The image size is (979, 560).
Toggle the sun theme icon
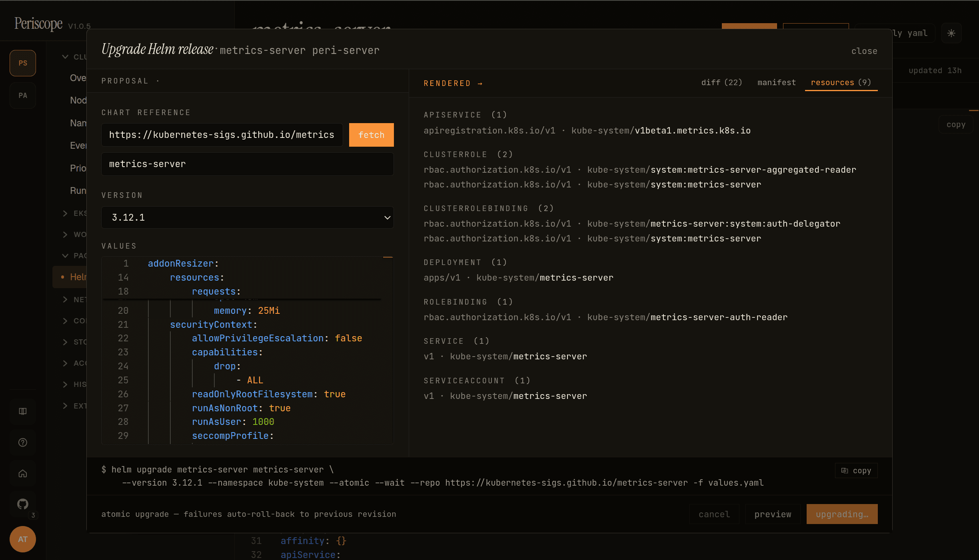tap(951, 33)
